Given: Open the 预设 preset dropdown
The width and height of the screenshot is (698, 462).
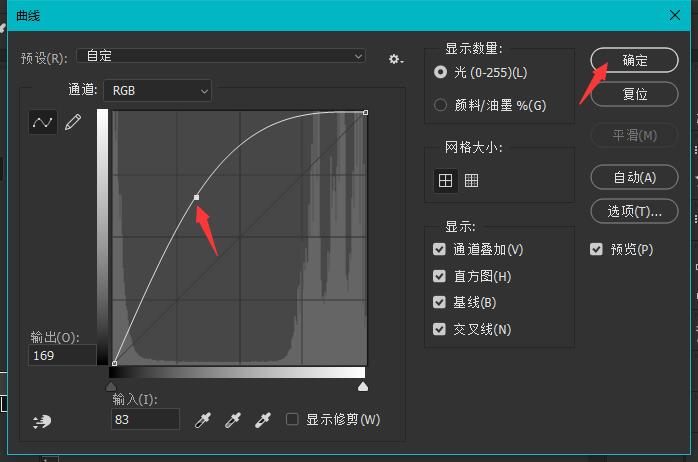Looking at the screenshot, I should (221, 56).
